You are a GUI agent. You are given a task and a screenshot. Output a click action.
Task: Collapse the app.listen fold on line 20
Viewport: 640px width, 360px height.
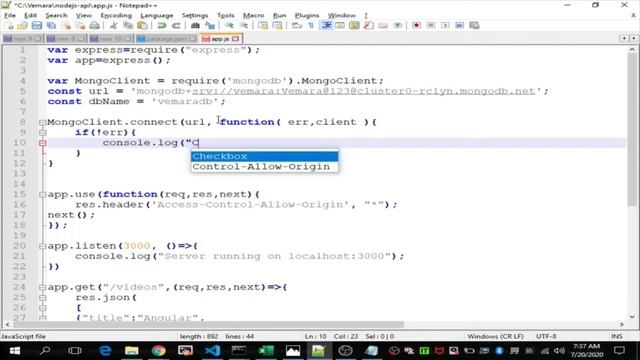[42, 246]
